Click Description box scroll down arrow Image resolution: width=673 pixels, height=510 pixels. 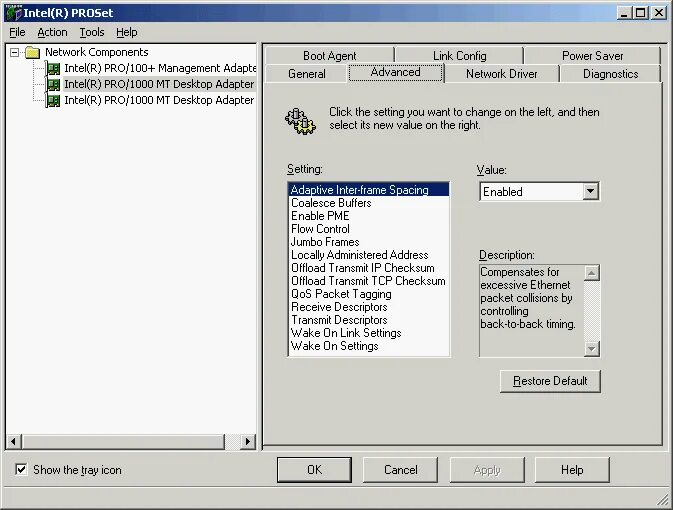(x=591, y=349)
